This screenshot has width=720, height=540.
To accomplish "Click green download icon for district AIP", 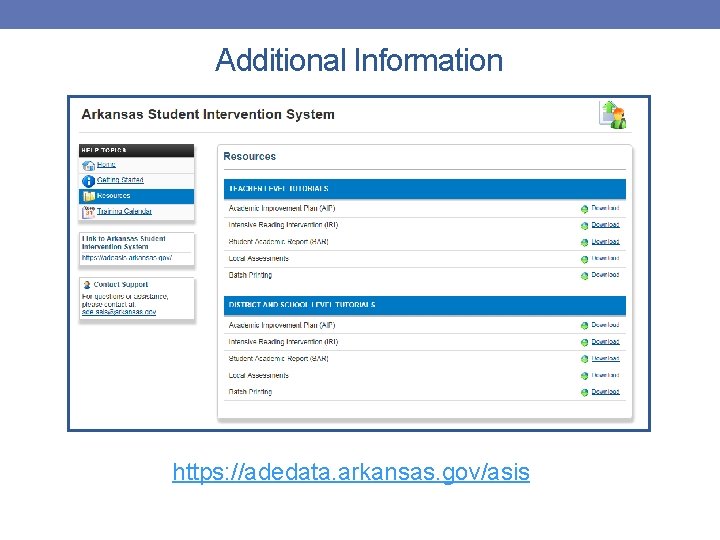I will [585, 326].
